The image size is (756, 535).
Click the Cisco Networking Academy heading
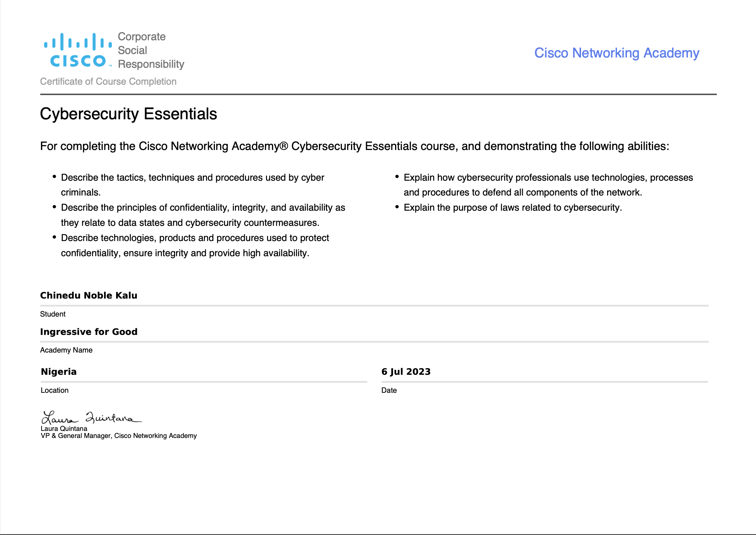[616, 53]
